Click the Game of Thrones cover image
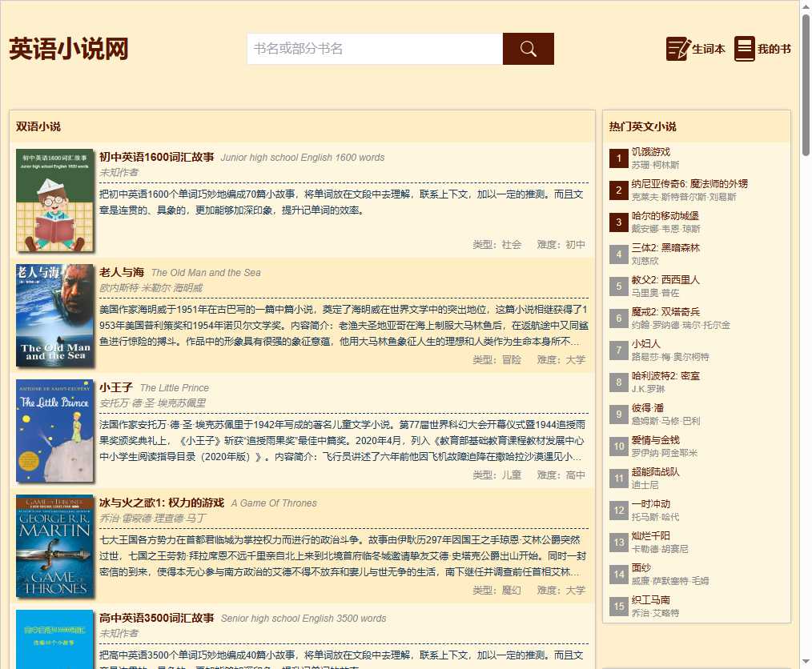This screenshot has width=812, height=669. 54,546
